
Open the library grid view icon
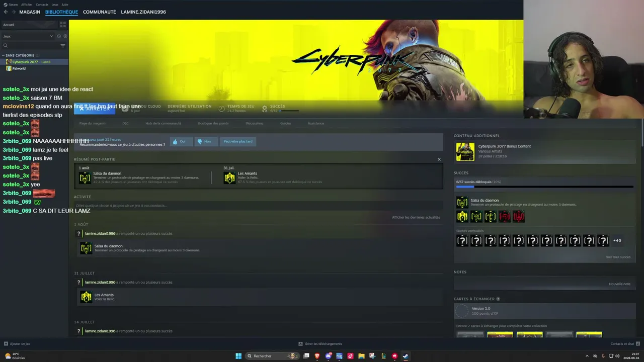tap(63, 24)
